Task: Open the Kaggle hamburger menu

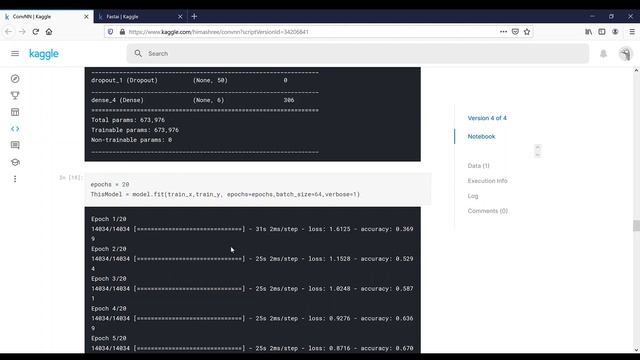Action: [x=15, y=53]
